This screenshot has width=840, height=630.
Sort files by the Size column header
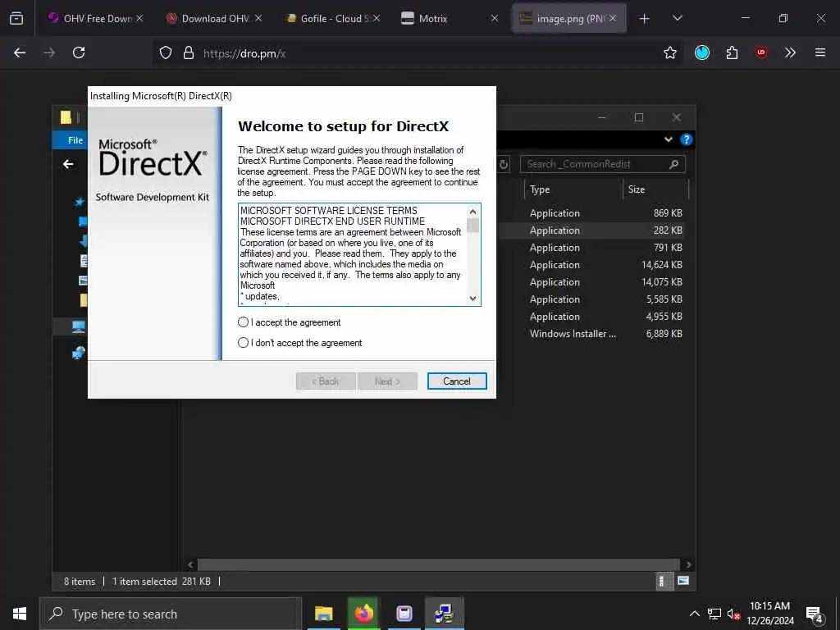pos(655,189)
